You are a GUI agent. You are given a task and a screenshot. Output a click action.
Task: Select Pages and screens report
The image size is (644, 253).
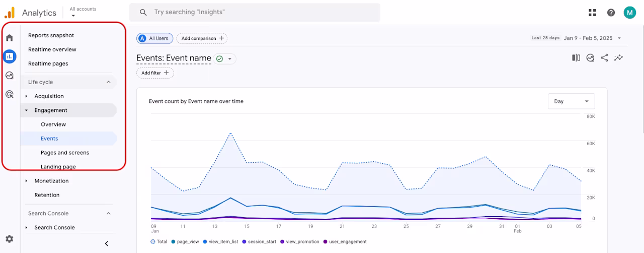click(65, 153)
